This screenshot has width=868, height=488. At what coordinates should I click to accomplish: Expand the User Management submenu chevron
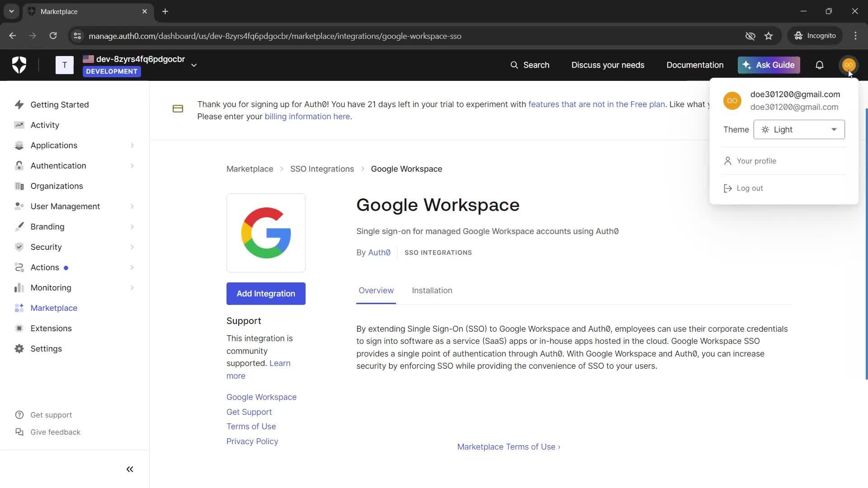[132, 206]
